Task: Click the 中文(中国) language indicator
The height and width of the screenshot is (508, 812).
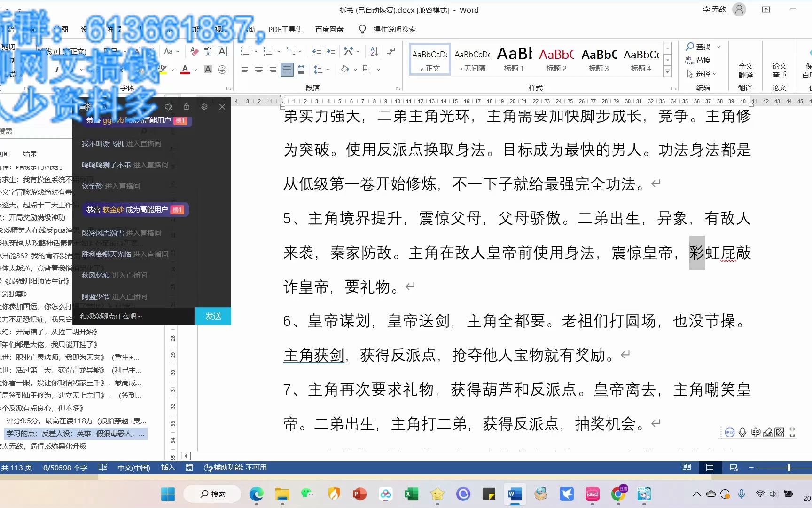Action: pos(133,468)
